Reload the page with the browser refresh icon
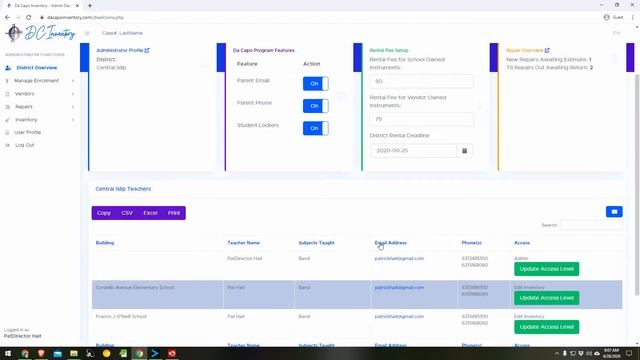Screen dimensions: 640x360 coord(29,18)
